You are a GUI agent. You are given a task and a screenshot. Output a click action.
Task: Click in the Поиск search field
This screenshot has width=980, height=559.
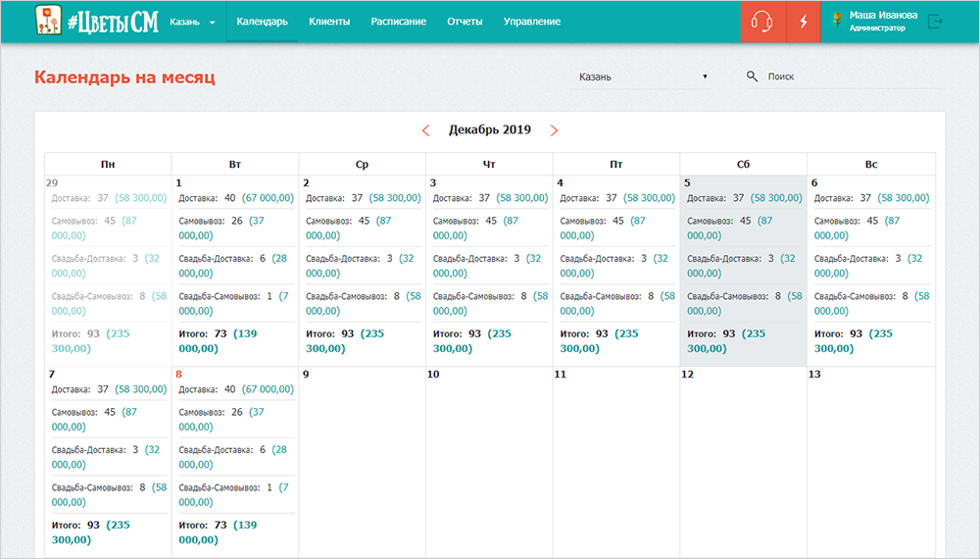pyautogui.click(x=853, y=76)
